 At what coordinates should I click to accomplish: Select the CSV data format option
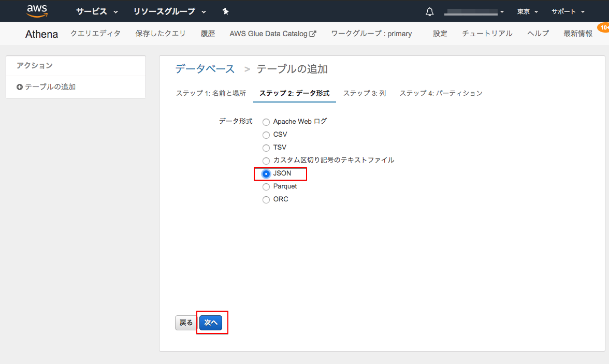[x=266, y=135]
